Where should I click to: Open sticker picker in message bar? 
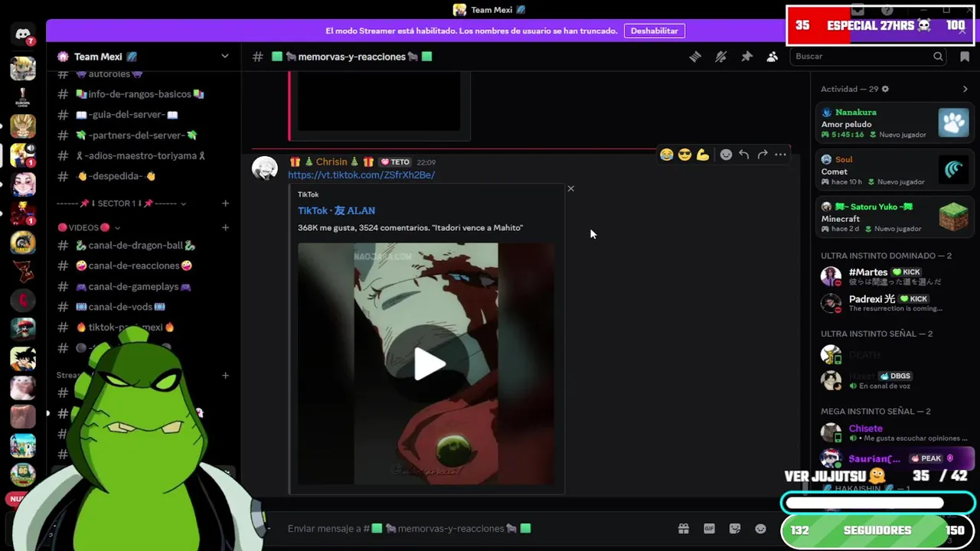[x=735, y=529]
